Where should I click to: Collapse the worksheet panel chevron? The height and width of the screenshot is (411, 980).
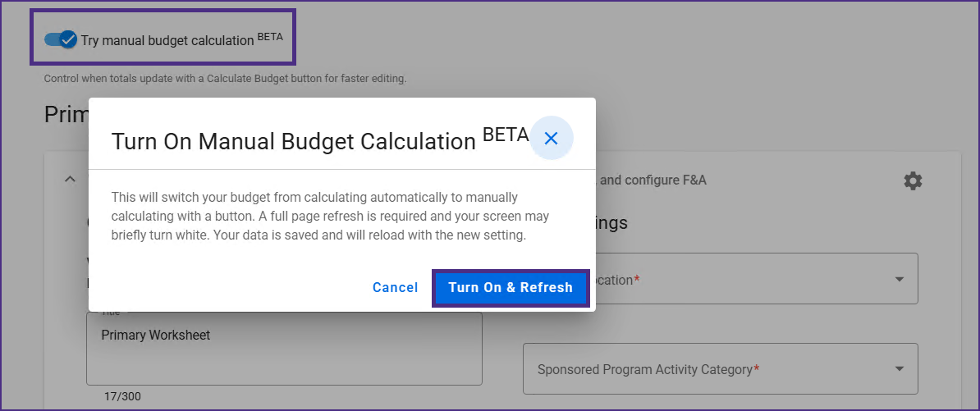coord(70,179)
